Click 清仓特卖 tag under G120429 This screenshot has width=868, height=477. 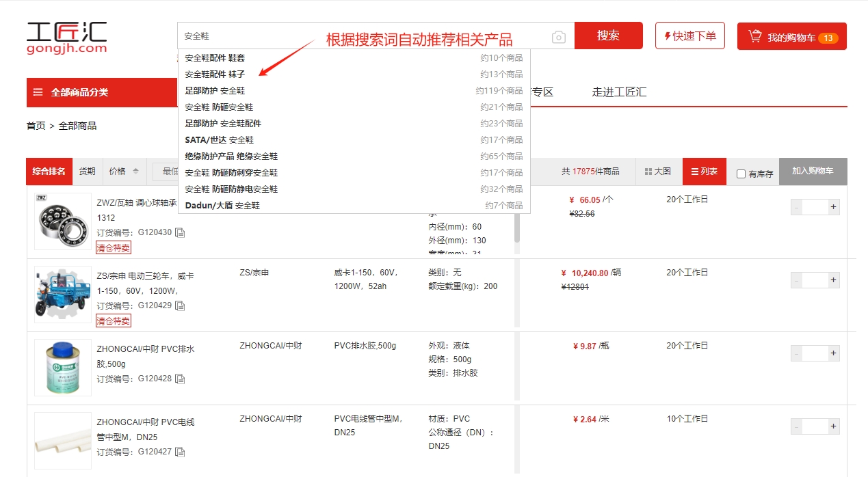click(x=114, y=321)
